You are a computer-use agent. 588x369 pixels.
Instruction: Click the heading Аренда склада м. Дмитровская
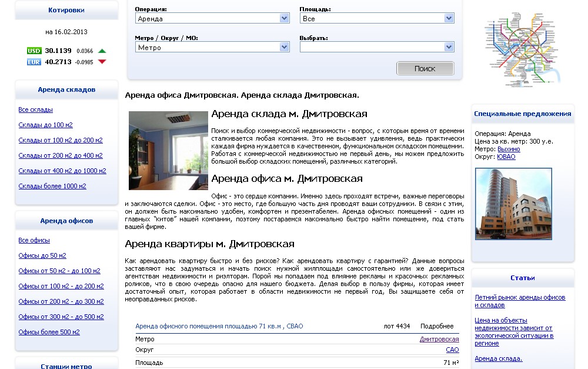point(289,114)
